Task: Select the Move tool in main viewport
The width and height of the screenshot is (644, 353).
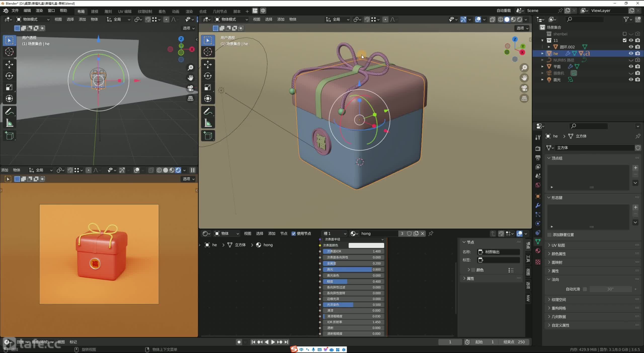Action: [x=208, y=64]
